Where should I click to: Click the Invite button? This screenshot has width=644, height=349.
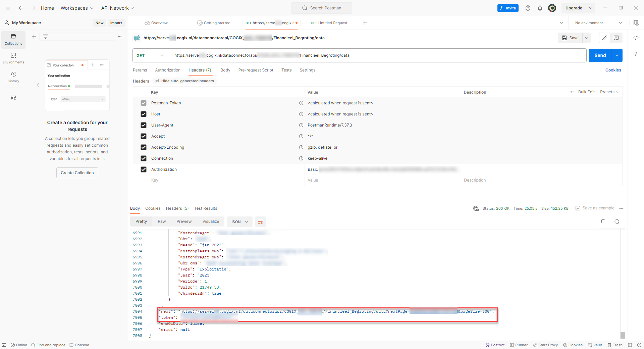[x=508, y=8]
